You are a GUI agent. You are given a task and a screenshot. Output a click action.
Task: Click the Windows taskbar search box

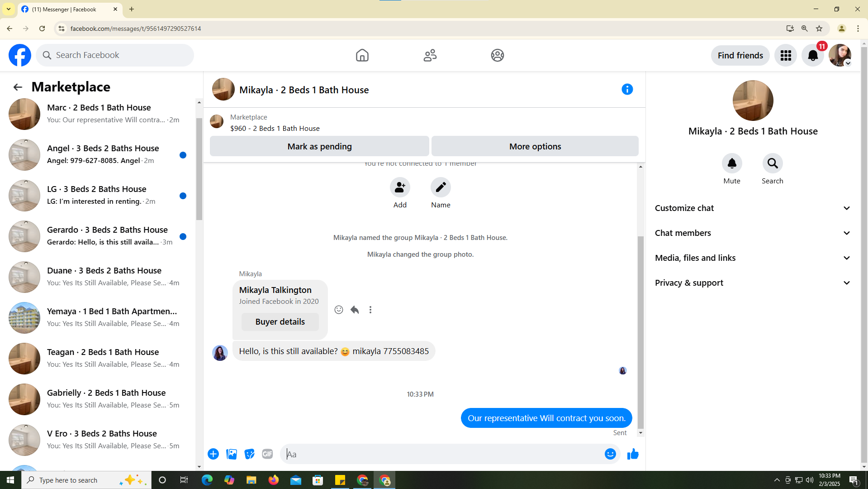pyautogui.click(x=86, y=480)
